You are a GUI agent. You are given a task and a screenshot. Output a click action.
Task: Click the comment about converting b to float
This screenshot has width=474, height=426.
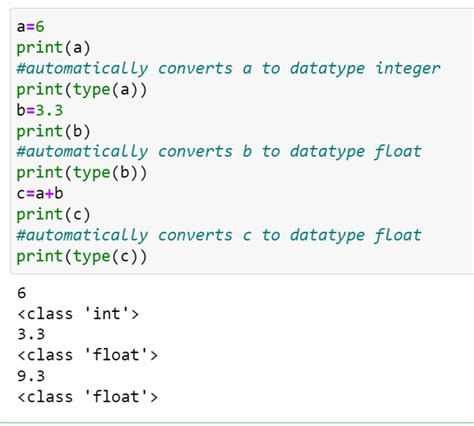click(x=219, y=152)
